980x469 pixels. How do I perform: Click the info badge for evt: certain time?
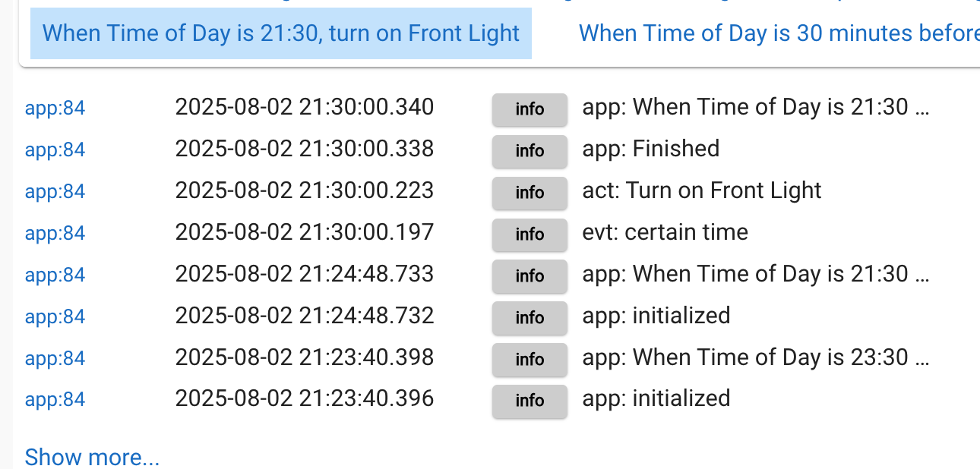(530, 234)
